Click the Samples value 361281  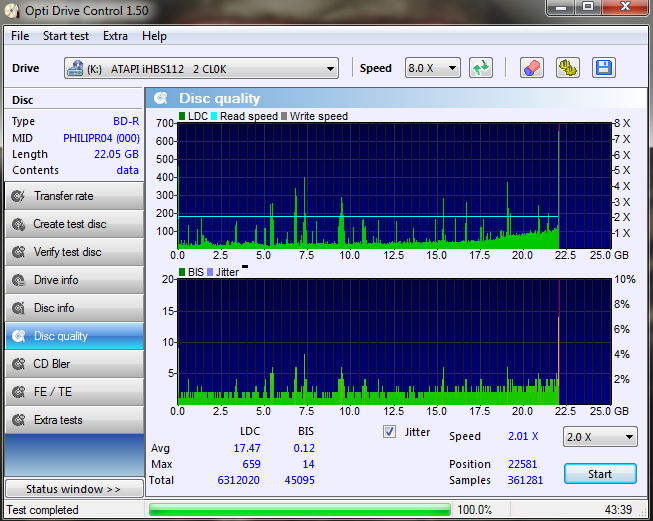tap(525, 480)
